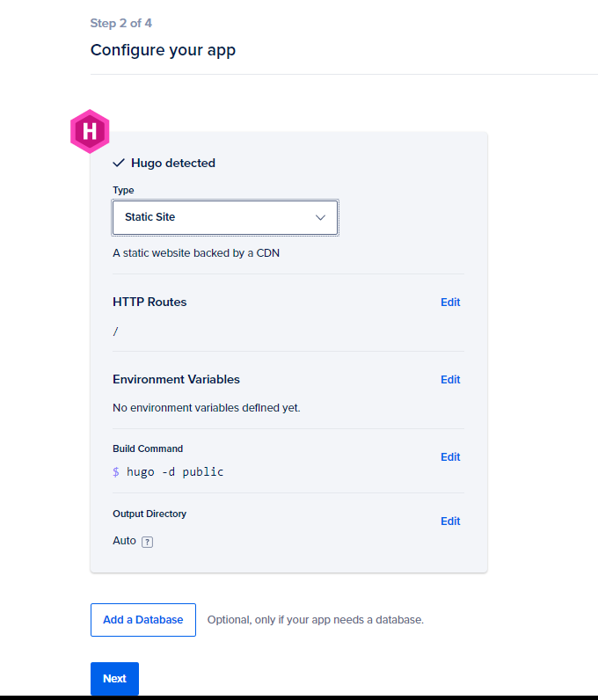This screenshot has width=598, height=700.
Task: Click the "No environment variables defined yet" message
Action: coord(207,408)
